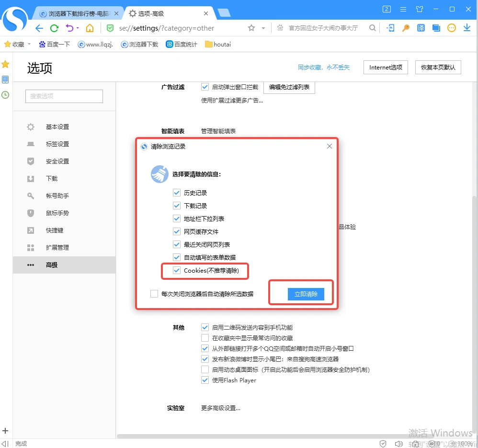Open the home page icon
Viewport: 478px width, 448px height.
pos(90,28)
